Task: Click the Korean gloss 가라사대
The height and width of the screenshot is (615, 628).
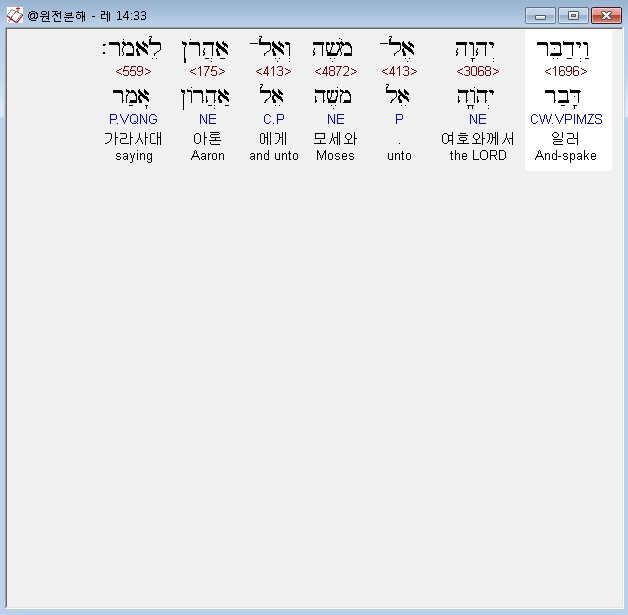Action: [133, 139]
